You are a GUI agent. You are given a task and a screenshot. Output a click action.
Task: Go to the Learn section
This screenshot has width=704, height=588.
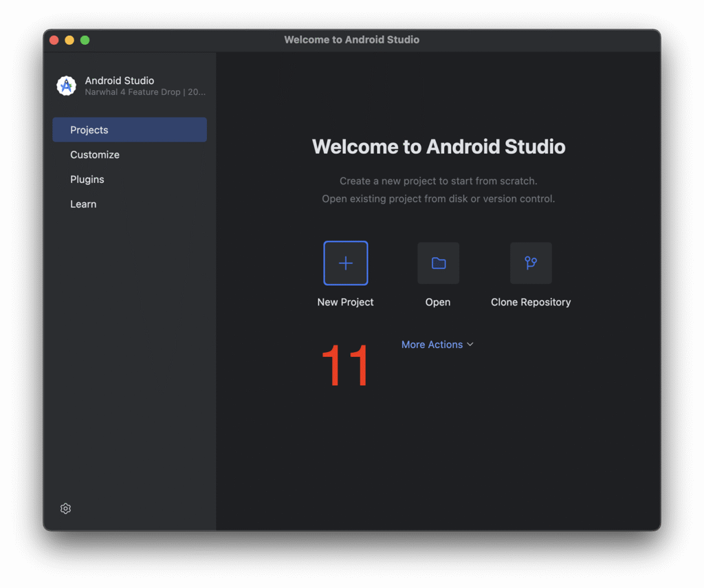83,204
